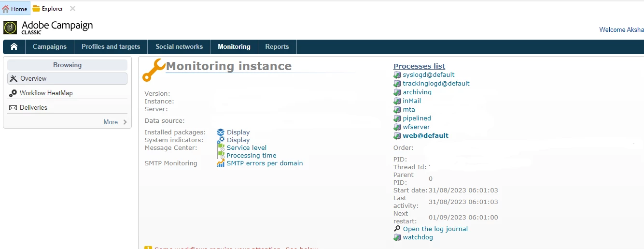Click the pipelined process icon
Image resolution: width=644 pixels, height=249 pixels.
click(397, 118)
